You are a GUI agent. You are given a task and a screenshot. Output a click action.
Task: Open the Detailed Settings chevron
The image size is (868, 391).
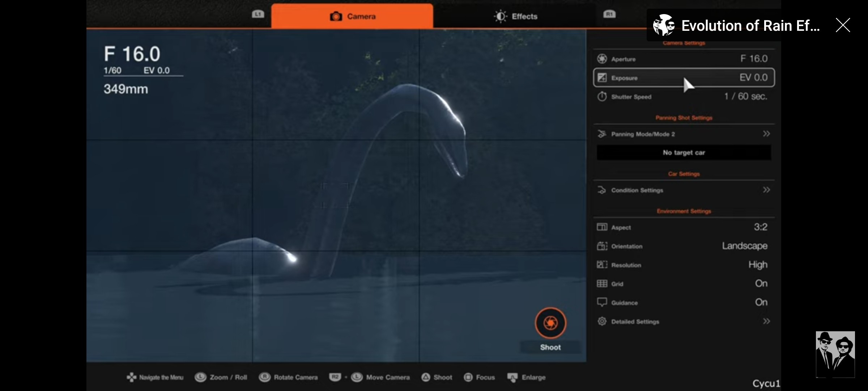tap(766, 321)
